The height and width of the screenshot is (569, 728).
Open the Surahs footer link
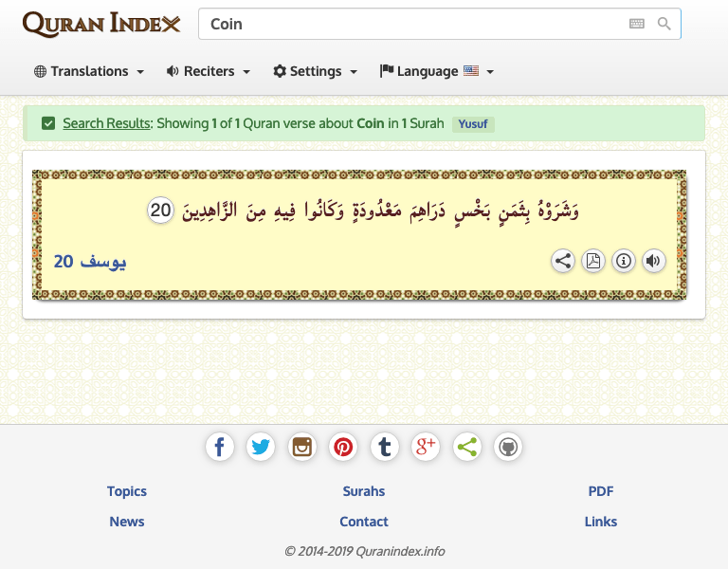tap(364, 491)
